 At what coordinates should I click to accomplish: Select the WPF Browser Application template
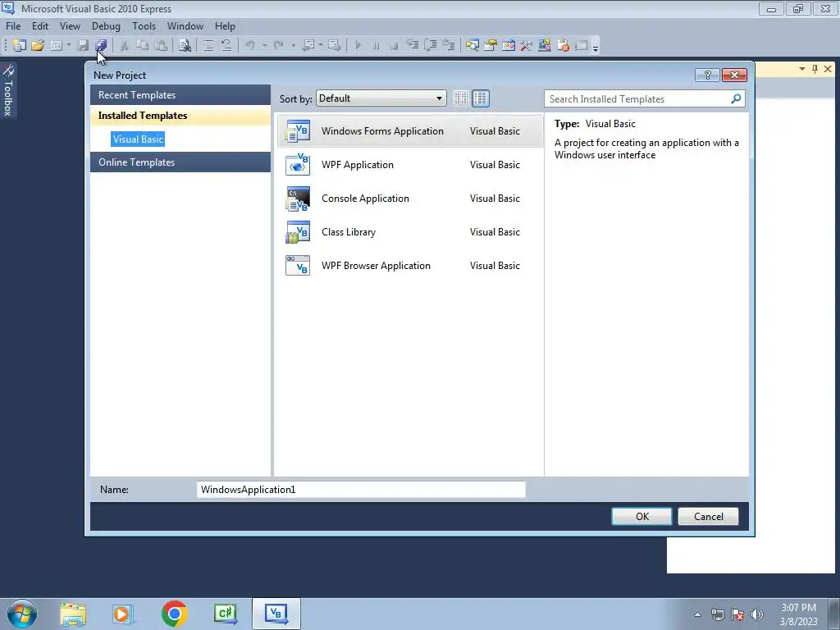(410, 266)
